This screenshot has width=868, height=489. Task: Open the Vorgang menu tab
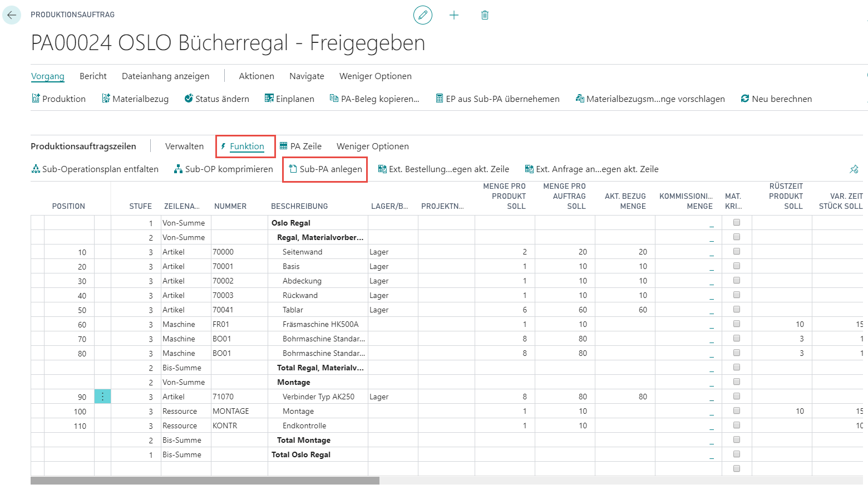48,76
